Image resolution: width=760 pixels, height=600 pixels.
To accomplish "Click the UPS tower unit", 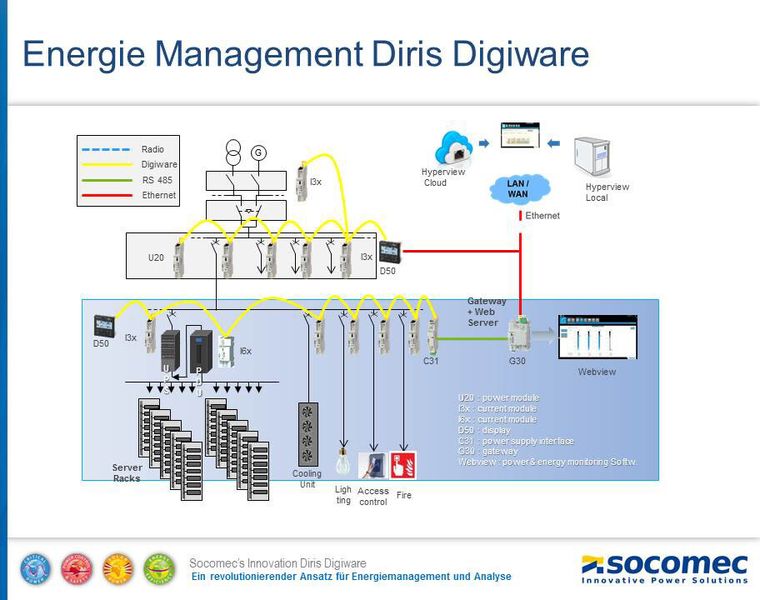I will [170, 352].
